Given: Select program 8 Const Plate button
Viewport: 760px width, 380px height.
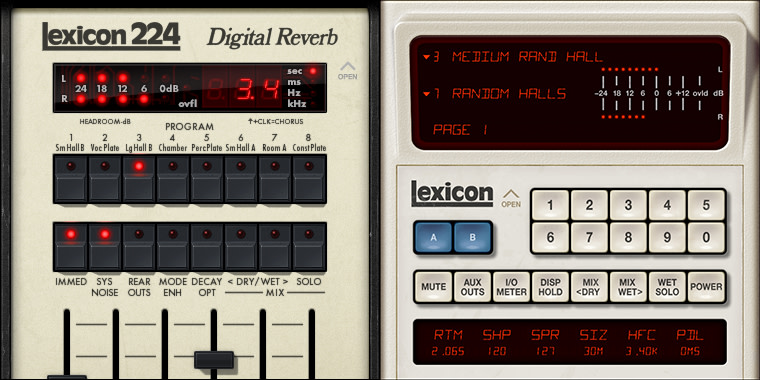Looking at the screenshot, I should [x=309, y=179].
